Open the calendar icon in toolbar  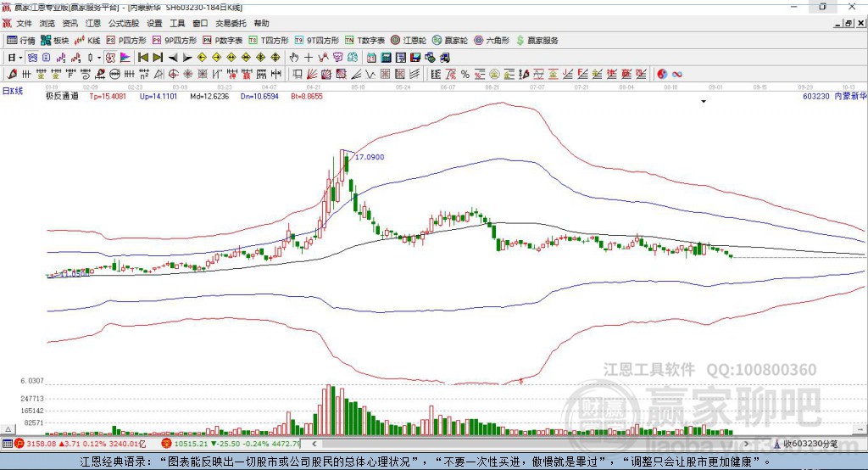tap(371, 58)
